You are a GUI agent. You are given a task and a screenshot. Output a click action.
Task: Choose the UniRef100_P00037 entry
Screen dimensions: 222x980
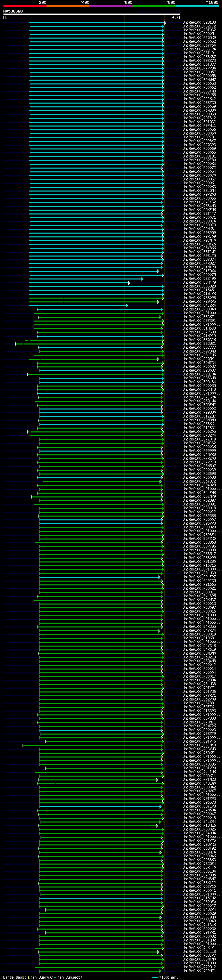(199, 367)
